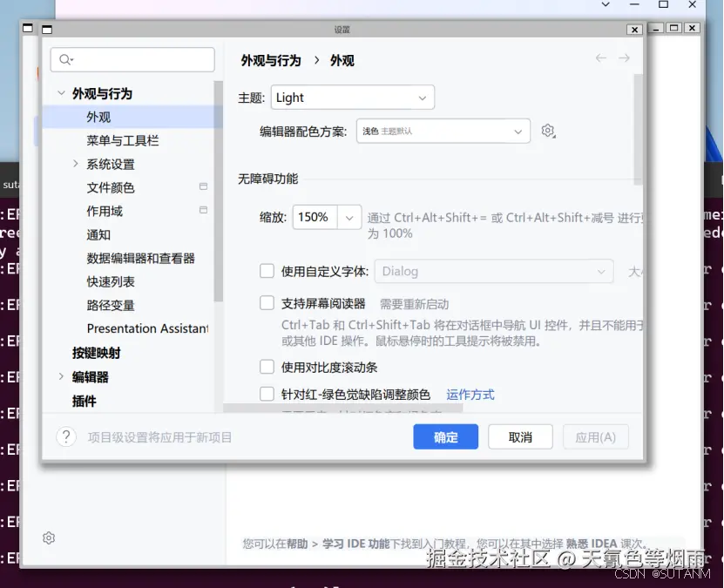Click inside the settings search field
Screen dimensions: 724x588
(x=131, y=59)
